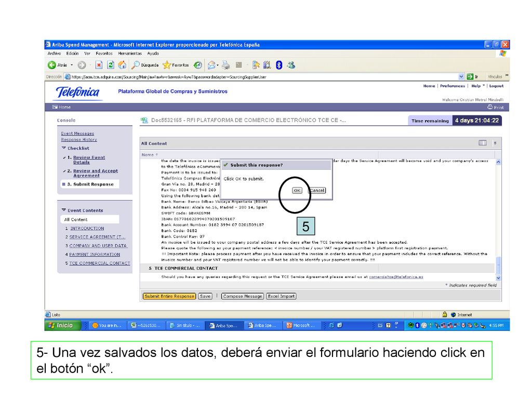The width and height of the screenshot is (532, 399).
Task: Click Cancel in the submit dialog
Action: pos(317,190)
